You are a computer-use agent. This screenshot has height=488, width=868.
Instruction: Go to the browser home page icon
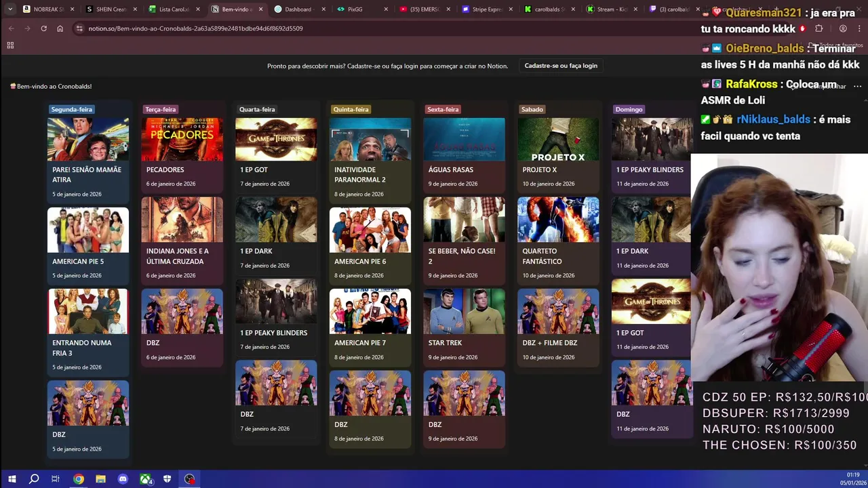click(x=60, y=28)
